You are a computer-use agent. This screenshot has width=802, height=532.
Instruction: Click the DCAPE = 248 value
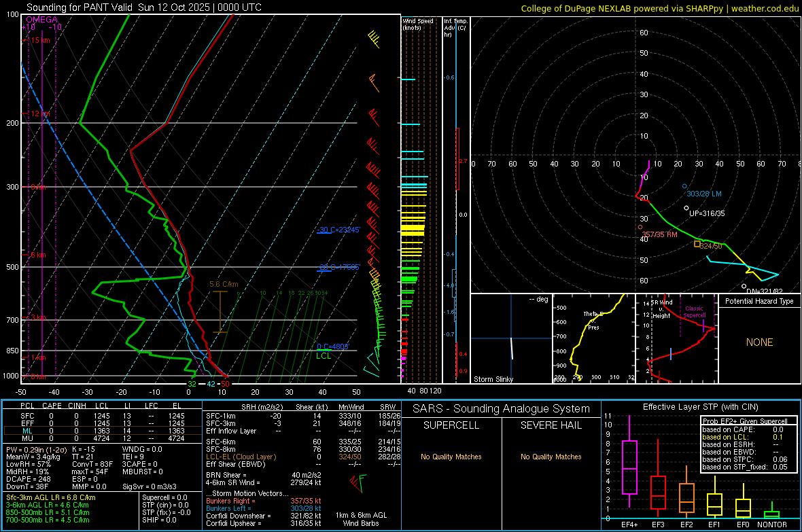(29, 479)
